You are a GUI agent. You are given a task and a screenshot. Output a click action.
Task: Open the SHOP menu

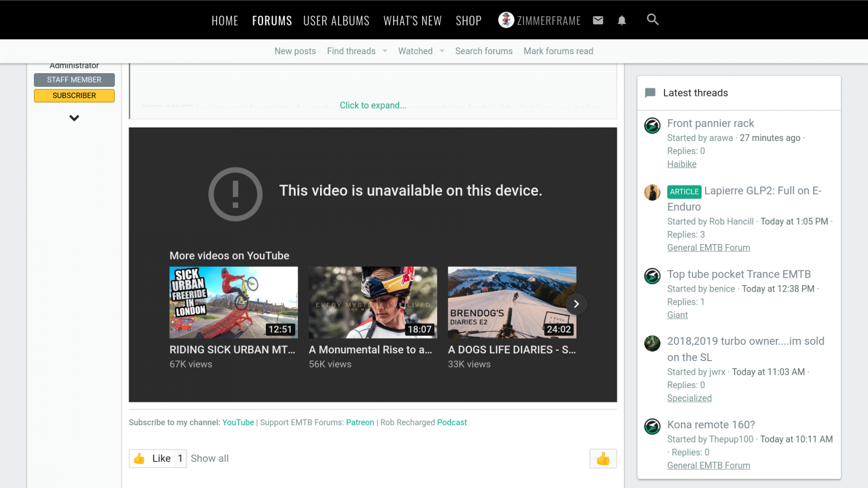[469, 21]
